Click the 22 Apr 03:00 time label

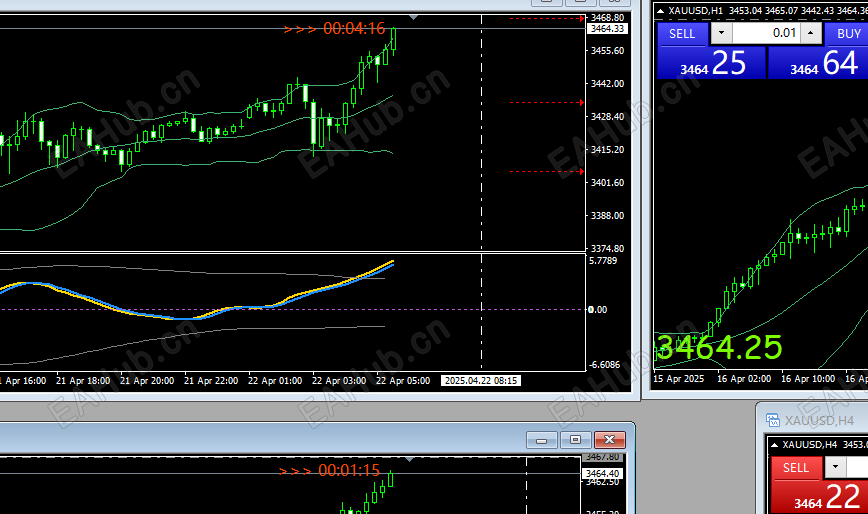339,381
